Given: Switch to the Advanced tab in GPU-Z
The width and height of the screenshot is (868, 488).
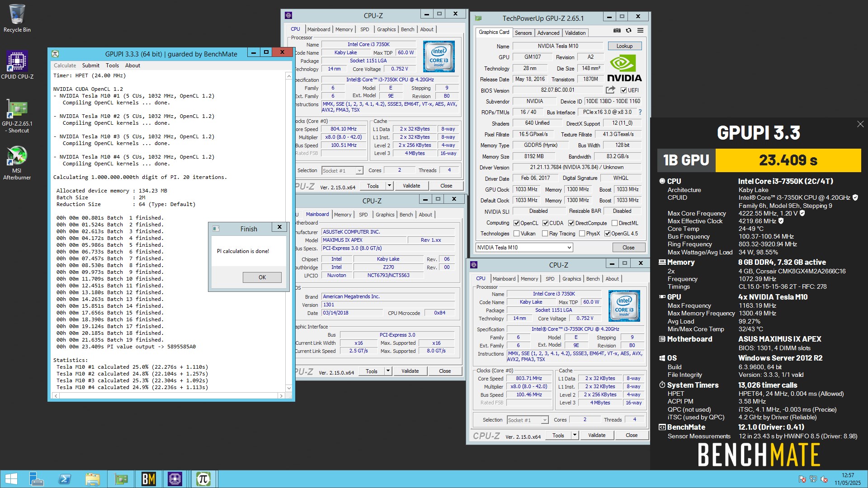Looking at the screenshot, I should point(548,33).
